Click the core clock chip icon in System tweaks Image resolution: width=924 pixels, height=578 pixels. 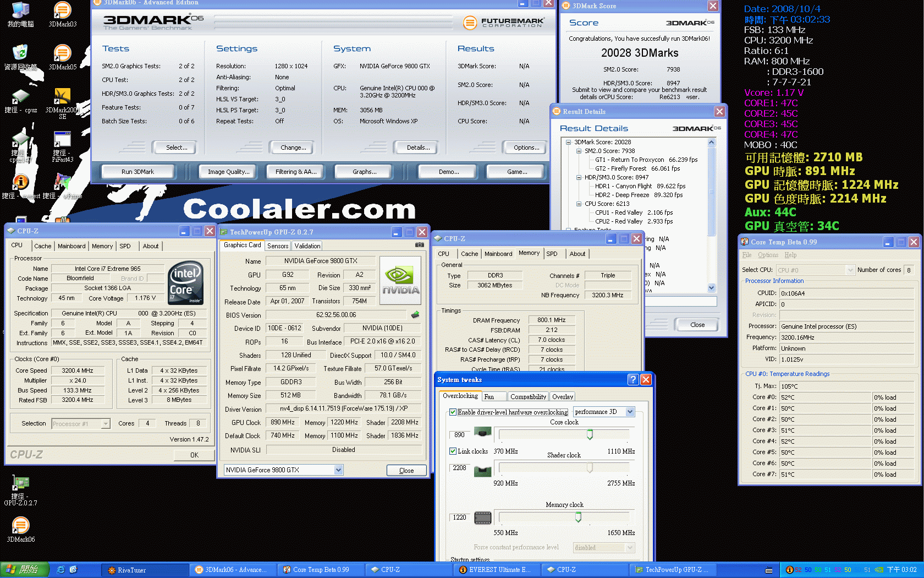(x=482, y=432)
